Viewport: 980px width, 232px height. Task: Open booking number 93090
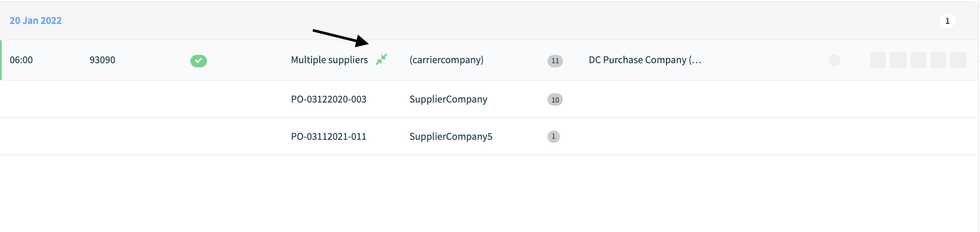point(102,60)
